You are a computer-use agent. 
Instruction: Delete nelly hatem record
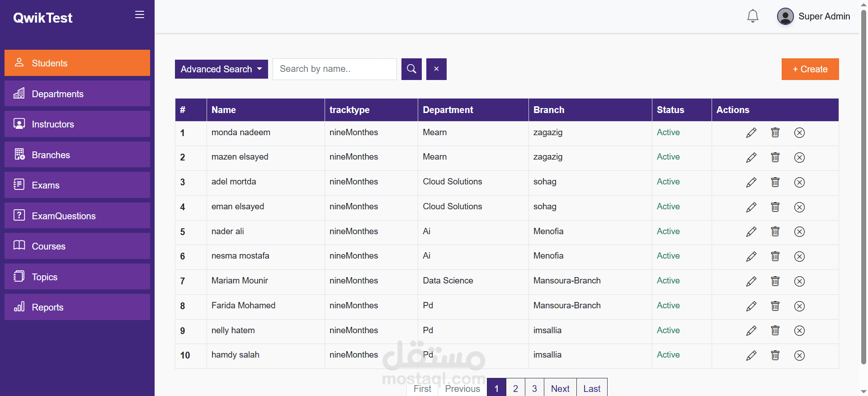[775, 330]
